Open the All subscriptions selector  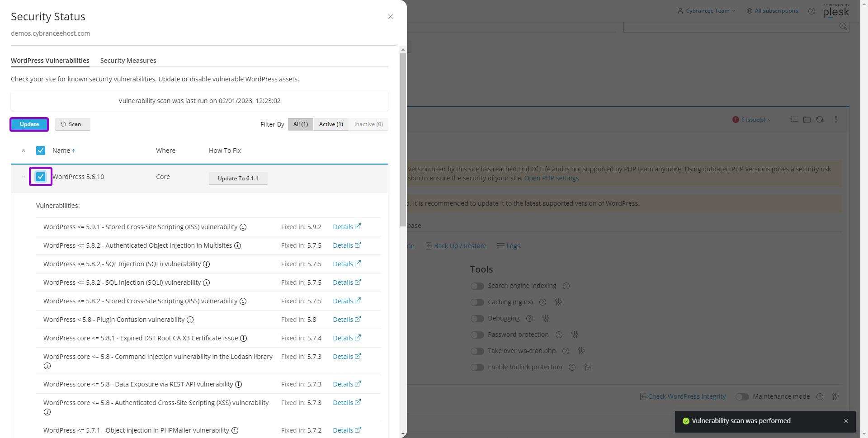[772, 11]
